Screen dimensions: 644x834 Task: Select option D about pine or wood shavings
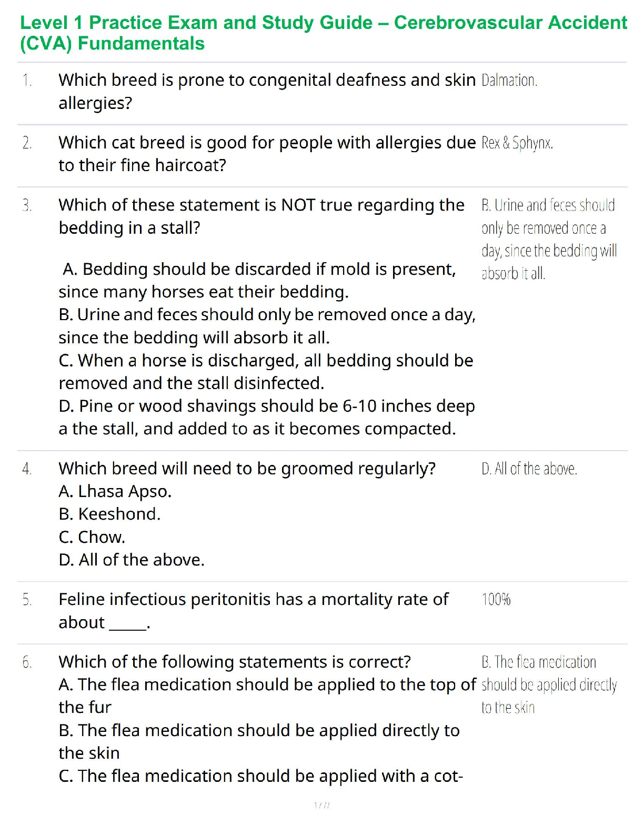(267, 417)
